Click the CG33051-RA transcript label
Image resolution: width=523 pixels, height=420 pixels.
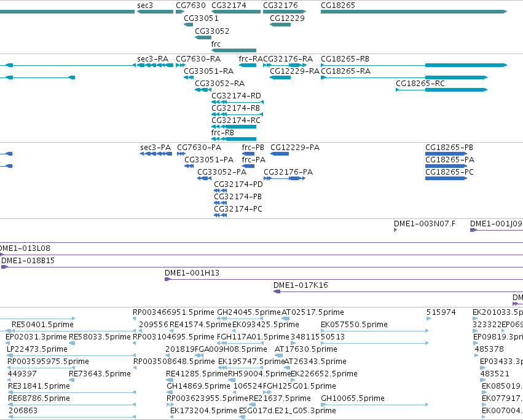coord(209,71)
